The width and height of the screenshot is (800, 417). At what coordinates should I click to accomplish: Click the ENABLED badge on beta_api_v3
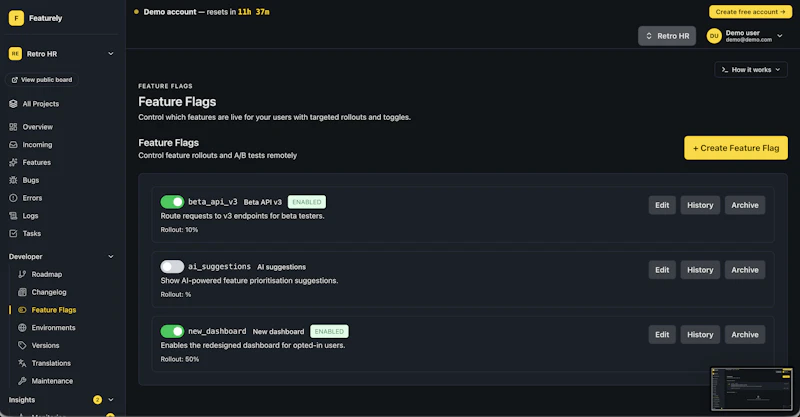click(307, 202)
